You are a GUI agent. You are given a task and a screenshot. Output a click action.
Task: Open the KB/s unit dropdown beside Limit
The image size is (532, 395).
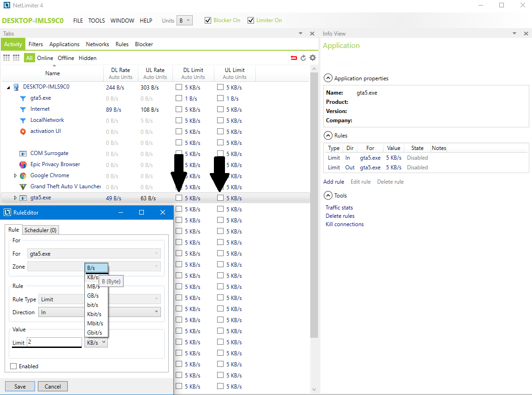[96, 342]
